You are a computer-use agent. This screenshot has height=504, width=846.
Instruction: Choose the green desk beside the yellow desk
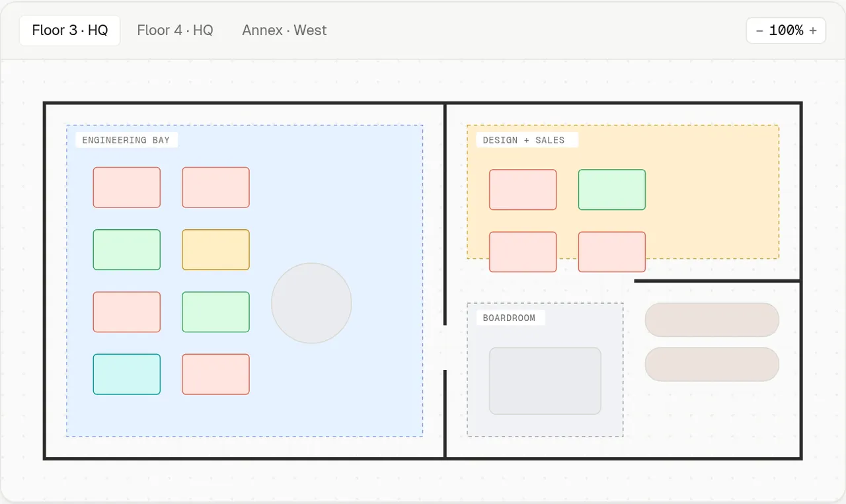[126, 250]
